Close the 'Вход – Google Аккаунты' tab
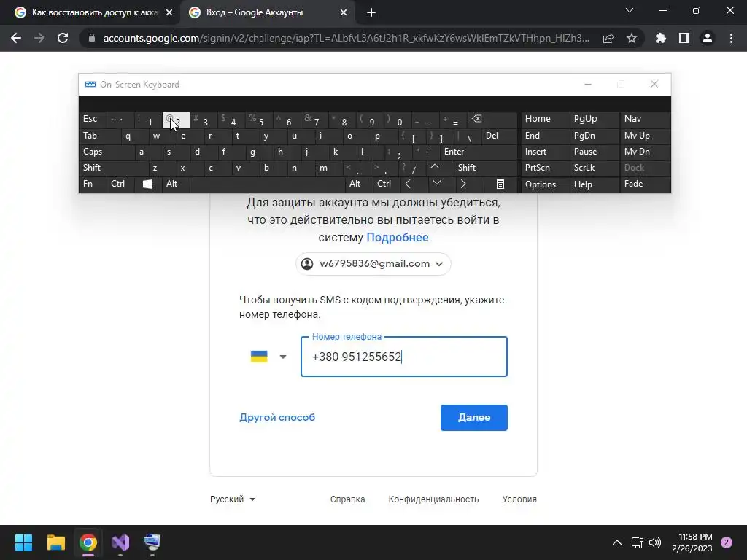The image size is (747, 560). point(344,13)
